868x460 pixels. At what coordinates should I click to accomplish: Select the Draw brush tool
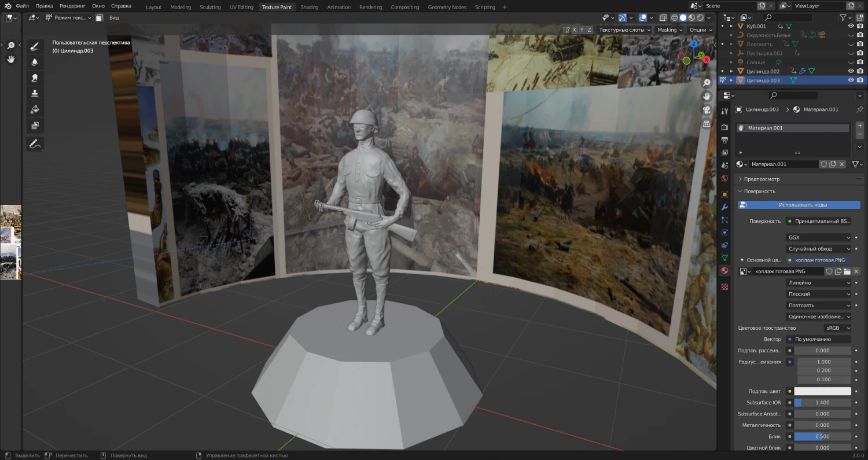(35, 46)
